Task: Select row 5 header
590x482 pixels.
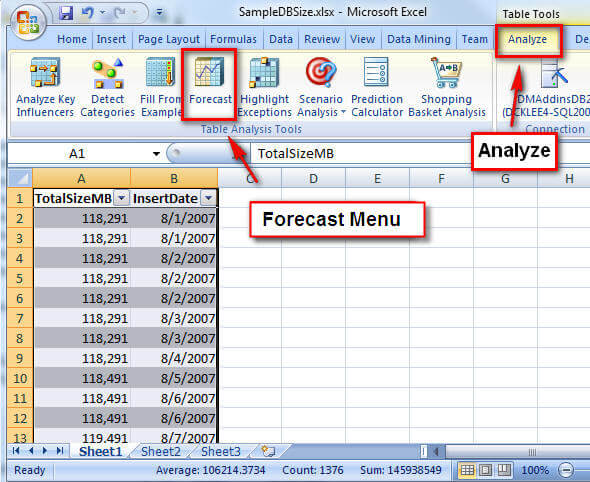Action: pos(20,278)
